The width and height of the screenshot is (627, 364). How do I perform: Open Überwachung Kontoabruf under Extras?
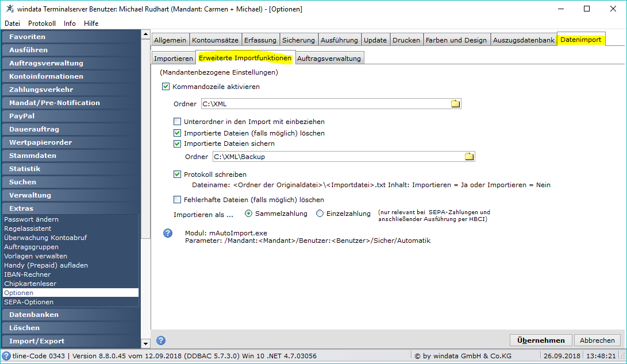point(71,238)
